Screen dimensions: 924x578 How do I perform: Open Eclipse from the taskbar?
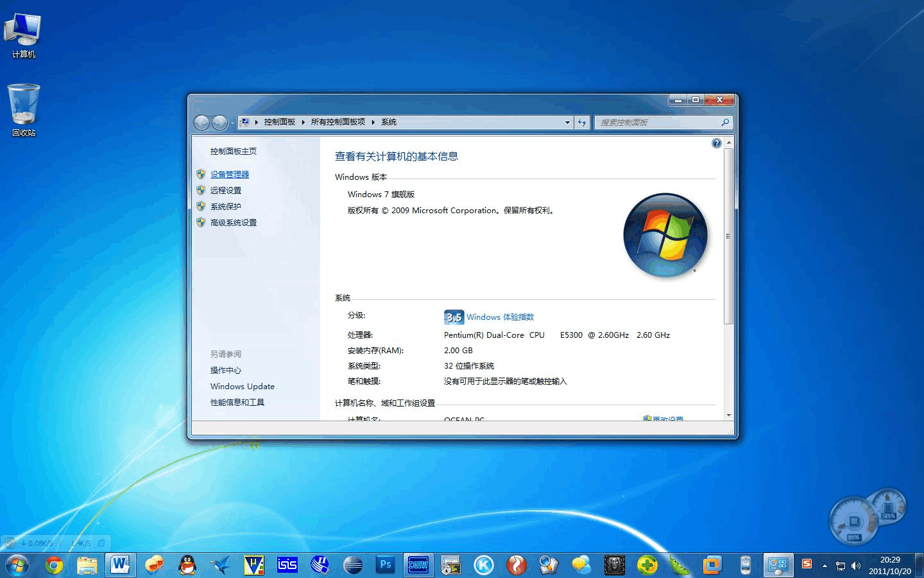tap(353, 565)
